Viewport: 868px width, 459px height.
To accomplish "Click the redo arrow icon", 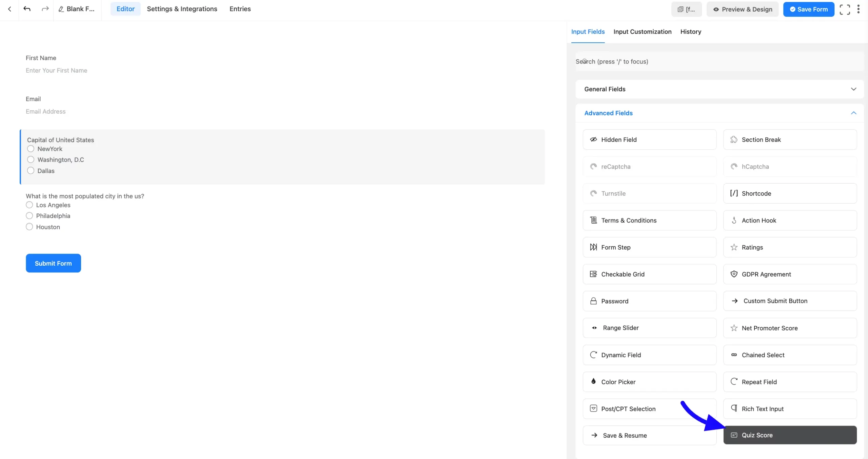I will [x=45, y=9].
